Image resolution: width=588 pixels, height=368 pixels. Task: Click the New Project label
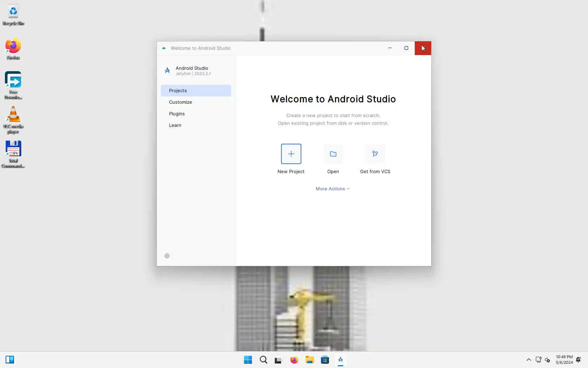(x=291, y=171)
